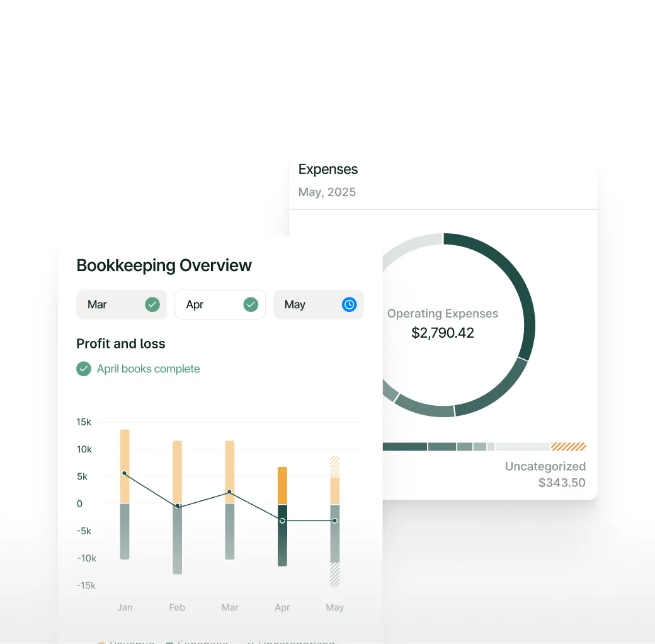Click the May axis label under chart
Image resolution: width=655 pixels, height=644 pixels.
pyautogui.click(x=335, y=607)
